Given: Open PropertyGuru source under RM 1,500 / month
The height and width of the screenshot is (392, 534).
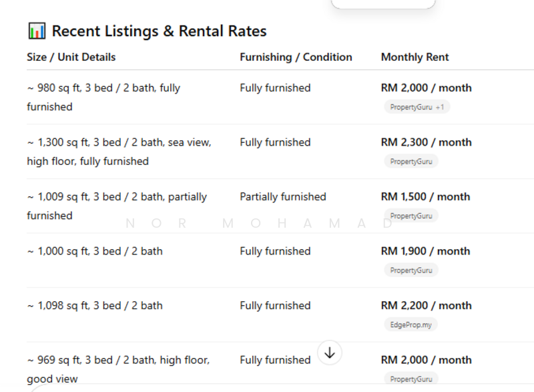Looking at the screenshot, I should tap(411, 216).
